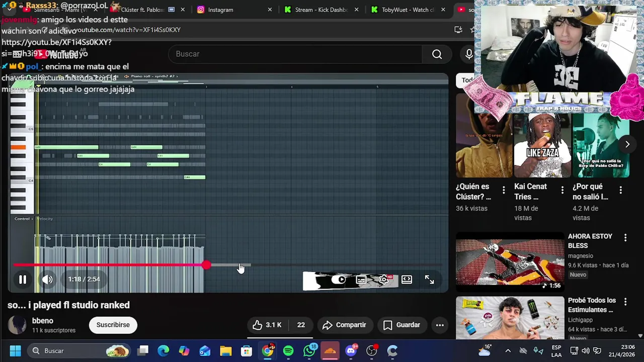Click the Guardar button
Screen dimensions: 644x362
[x=401, y=325]
